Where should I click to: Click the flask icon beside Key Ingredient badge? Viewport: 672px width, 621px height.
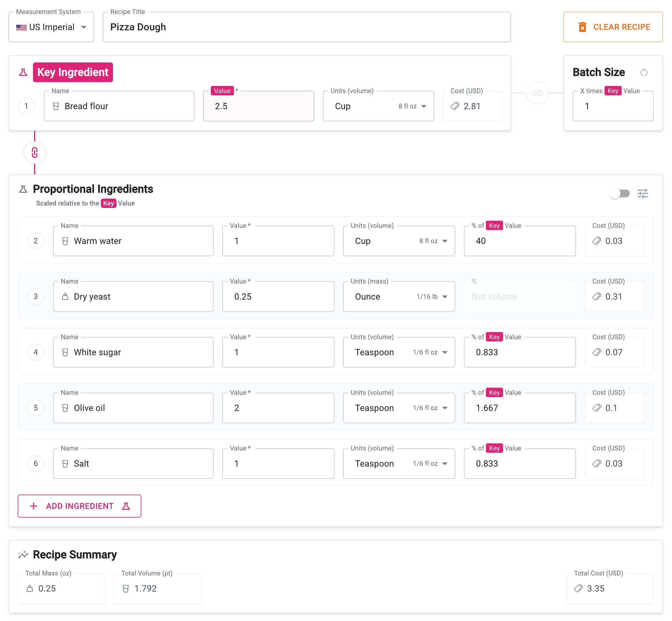coord(23,72)
